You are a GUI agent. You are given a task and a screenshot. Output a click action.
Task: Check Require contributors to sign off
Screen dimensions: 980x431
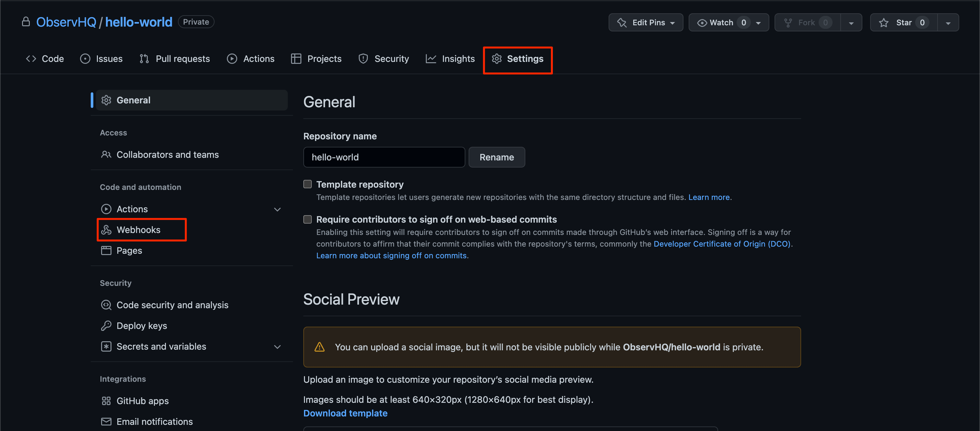(x=308, y=219)
